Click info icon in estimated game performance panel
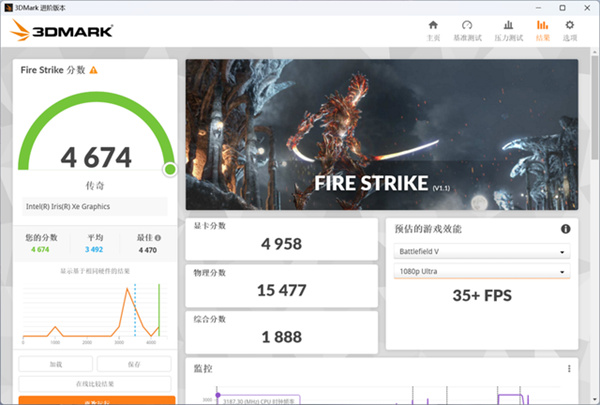The width and height of the screenshot is (600, 405). point(566,229)
